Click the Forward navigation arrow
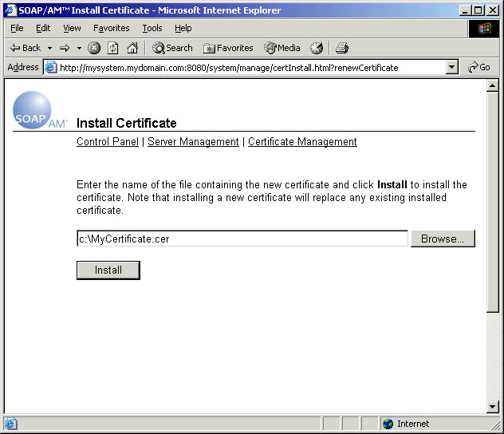 (x=65, y=48)
